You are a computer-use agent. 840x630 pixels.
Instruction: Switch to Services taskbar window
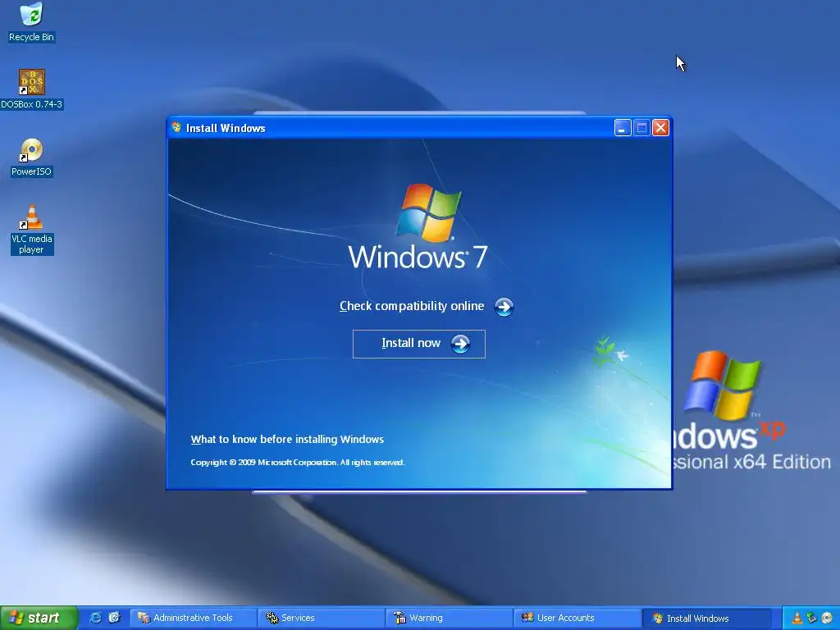pos(321,618)
